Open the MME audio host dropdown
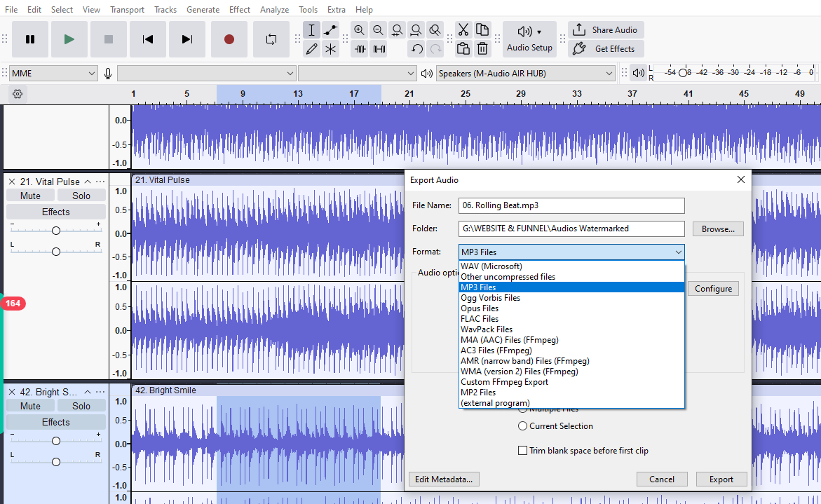The height and width of the screenshot is (504, 821). pos(53,74)
